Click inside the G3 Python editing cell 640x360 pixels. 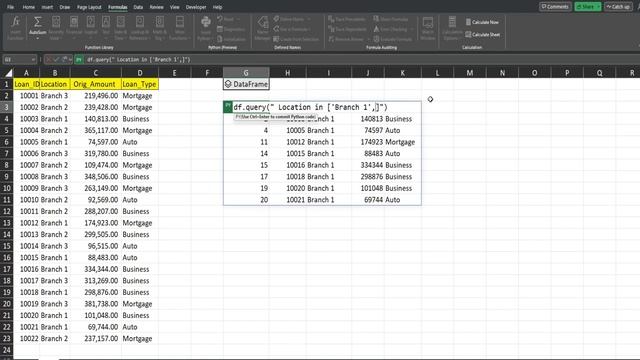pos(322,107)
